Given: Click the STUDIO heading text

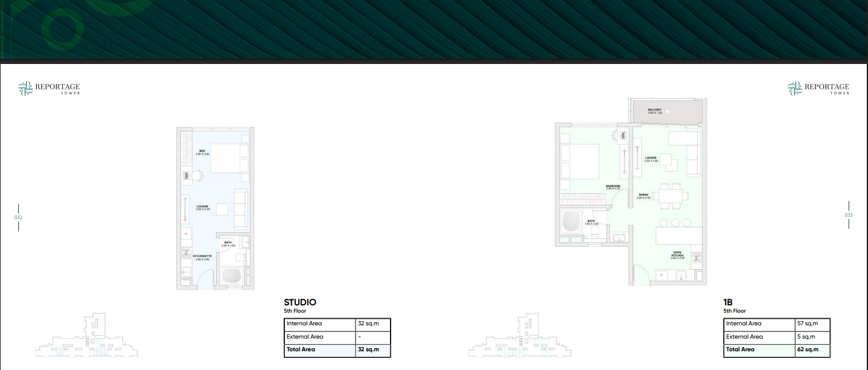Looking at the screenshot, I should click(300, 302).
